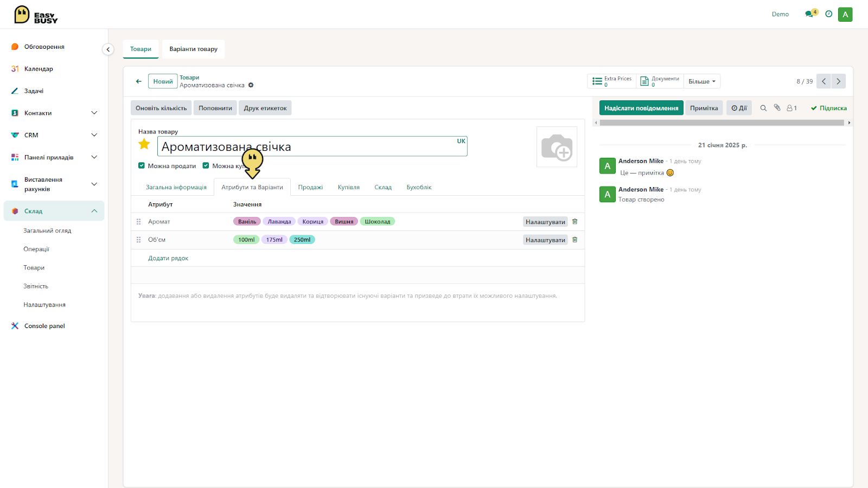Click Надіслати повідомлення button
This screenshot has width=868, height=488.
[x=641, y=108]
